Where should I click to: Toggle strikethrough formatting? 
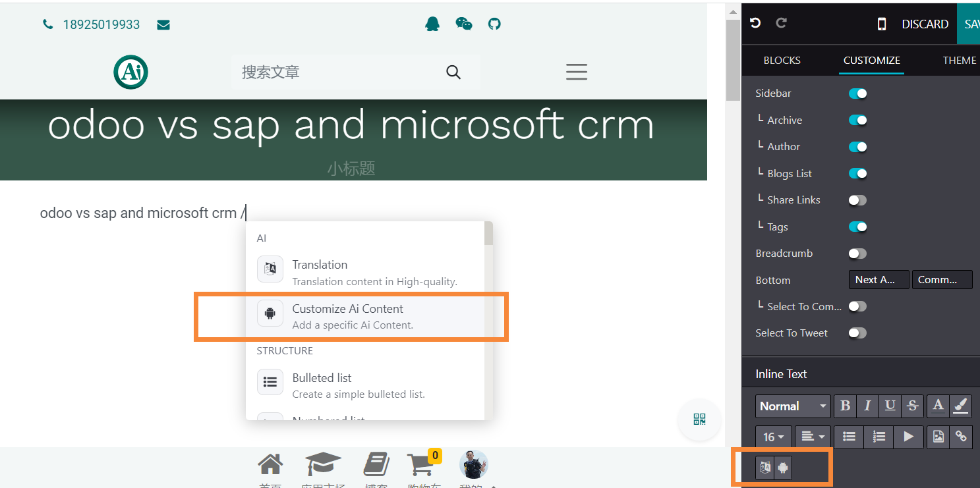click(912, 406)
